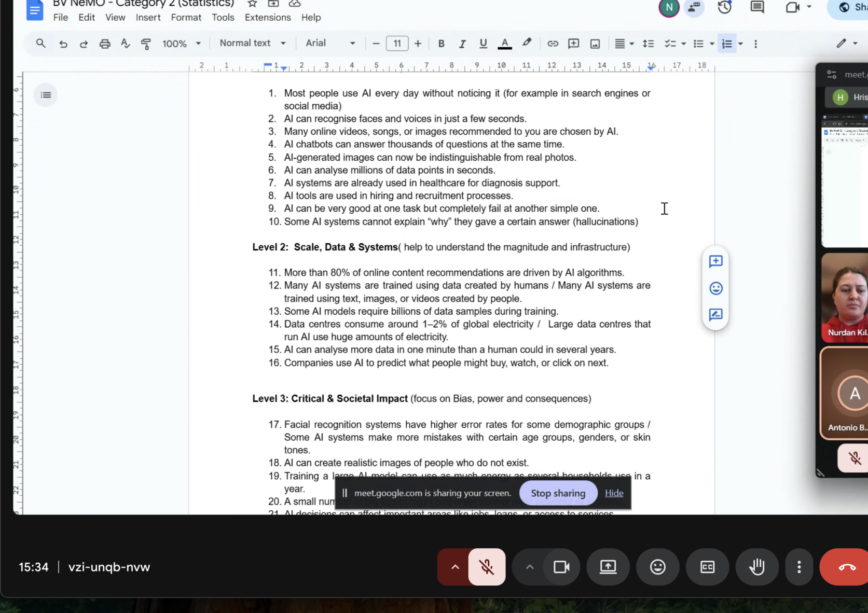Move the document to a folder

click(273, 3)
